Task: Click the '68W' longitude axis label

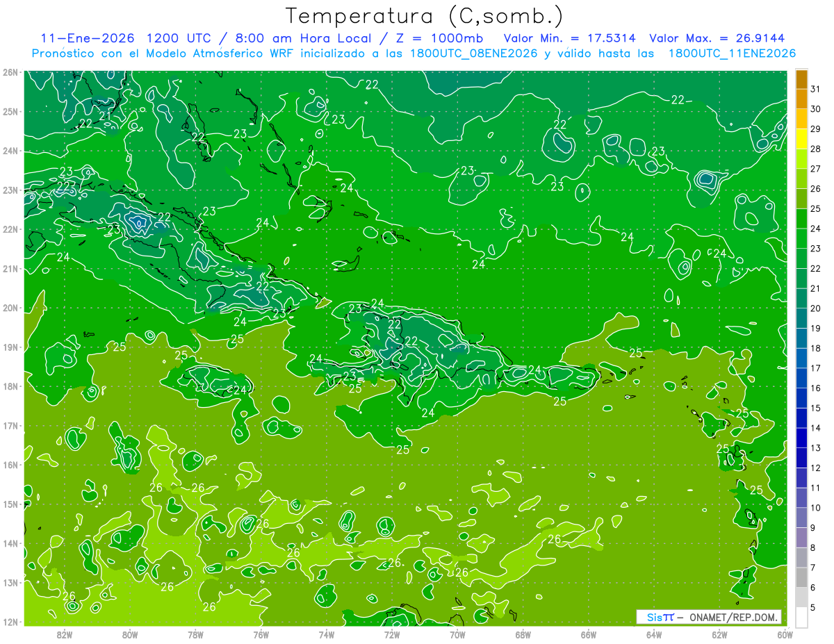Action: pyautogui.click(x=523, y=634)
